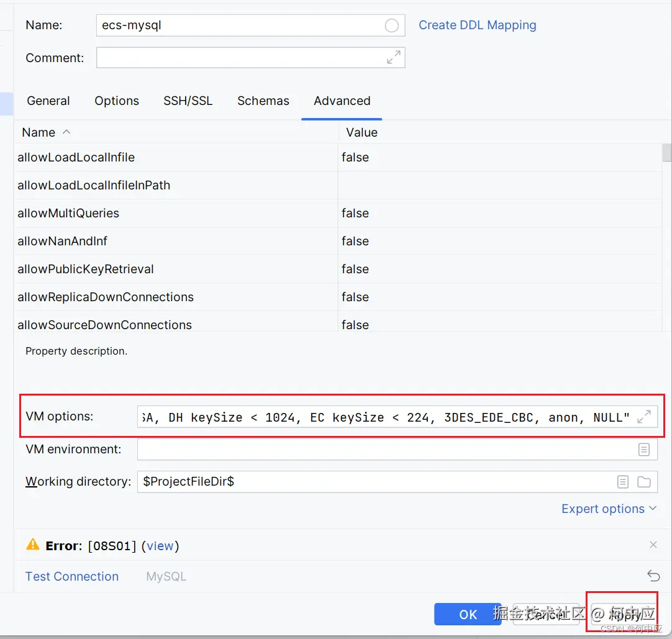Click the revert changes arrow icon
This screenshot has width=672, height=639.
pyautogui.click(x=653, y=576)
